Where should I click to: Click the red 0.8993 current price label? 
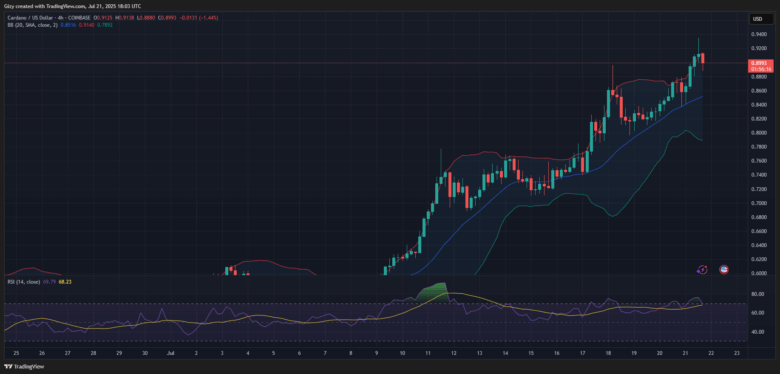coord(761,66)
